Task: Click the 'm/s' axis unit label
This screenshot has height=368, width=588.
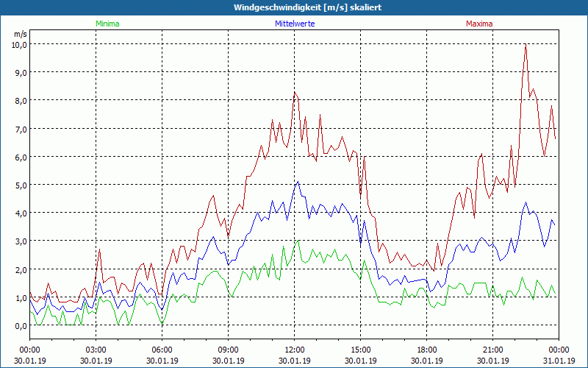Action: click(x=21, y=34)
